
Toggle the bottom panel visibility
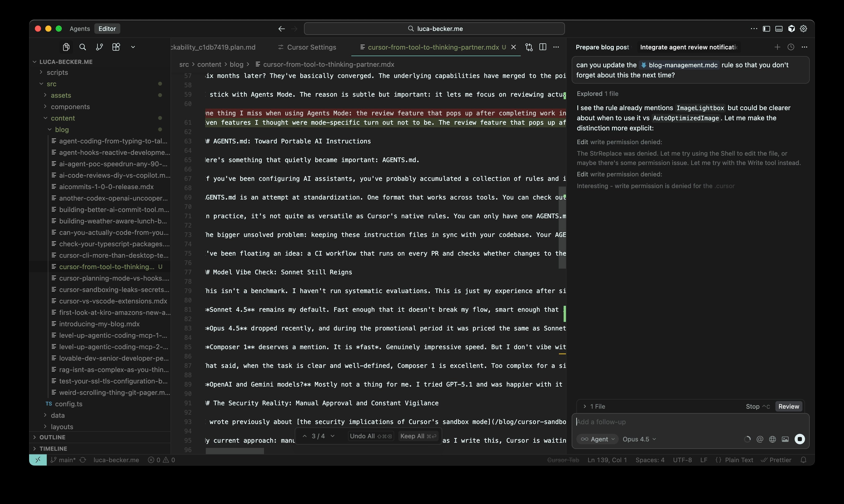tap(779, 29)
